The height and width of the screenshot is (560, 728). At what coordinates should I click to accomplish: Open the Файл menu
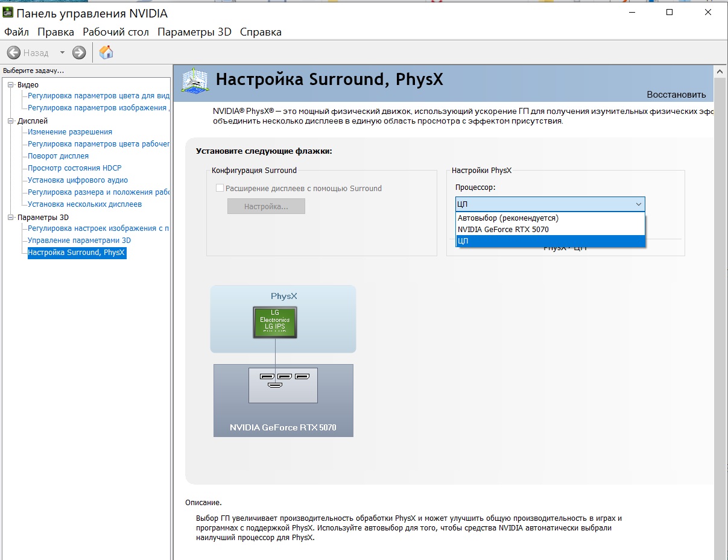17,32
